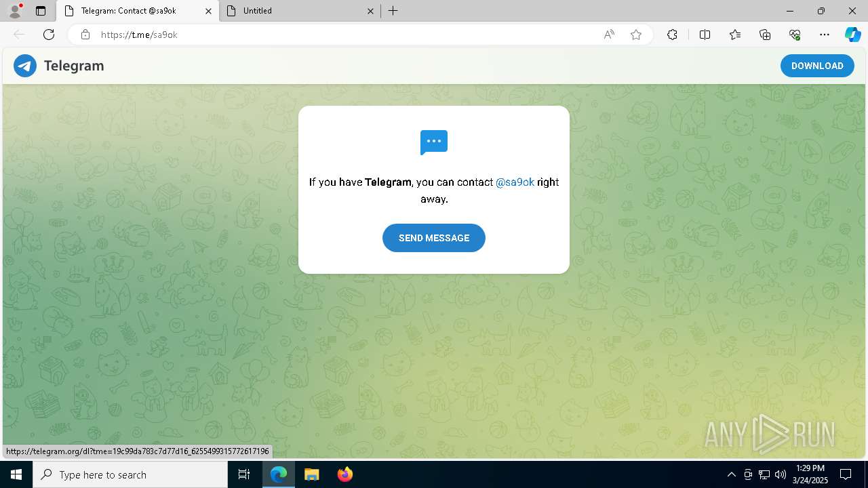Show hidden system tray icons
This screenshot has width=868, height=488.
tap(731, 474)
